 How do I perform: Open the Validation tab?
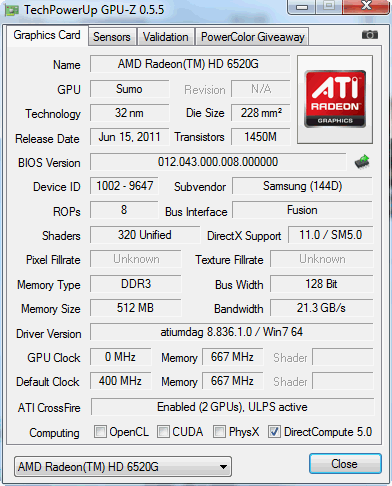(166, 37)
